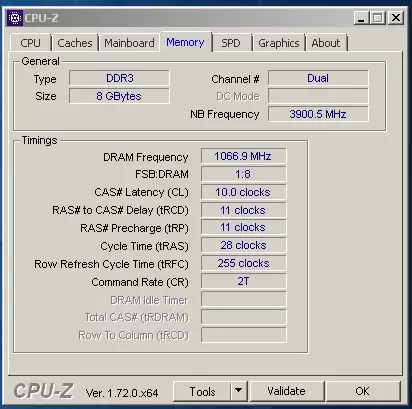Select the Command Rate 2T value
This screenshot has width=412, height=409.
click(x=243, y=281)
